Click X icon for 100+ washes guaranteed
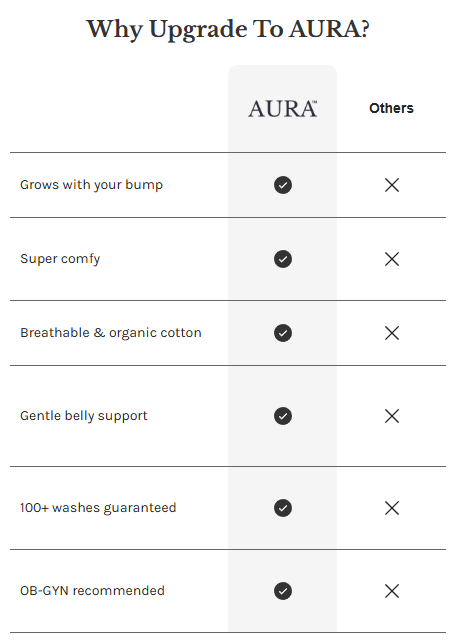The height and width of the screenshot is (643, 453). coord(392,508)
